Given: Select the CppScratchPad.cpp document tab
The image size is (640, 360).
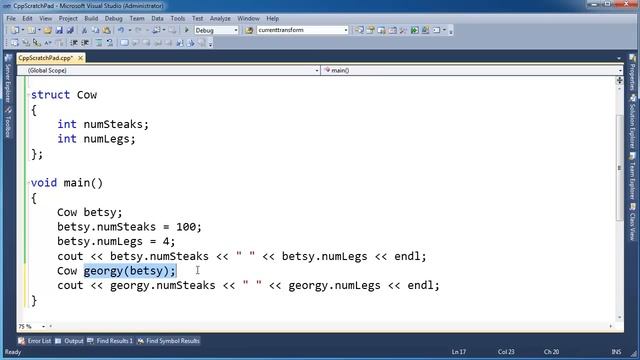Looking at the screenshot, I should point(46,58).
